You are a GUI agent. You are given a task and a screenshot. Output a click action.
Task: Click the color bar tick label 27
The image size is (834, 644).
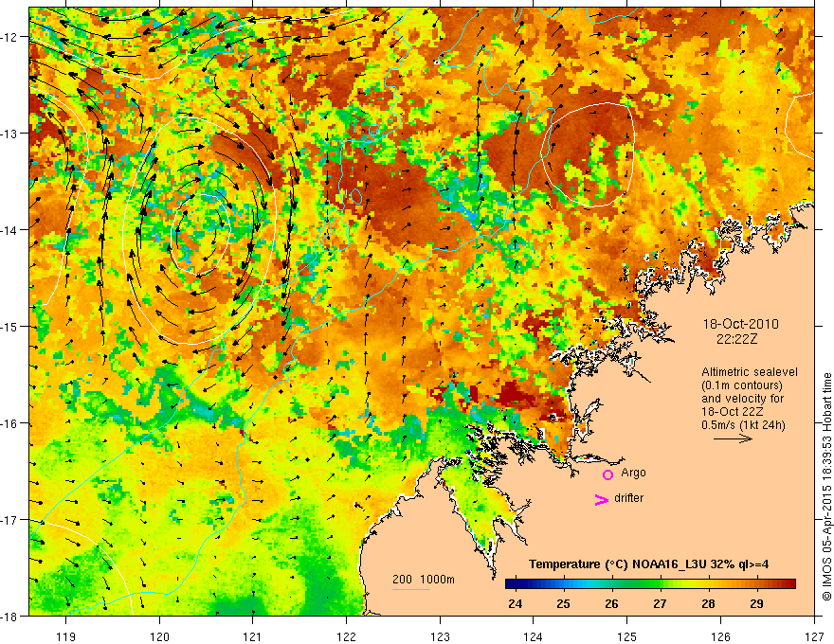(660, 603)
